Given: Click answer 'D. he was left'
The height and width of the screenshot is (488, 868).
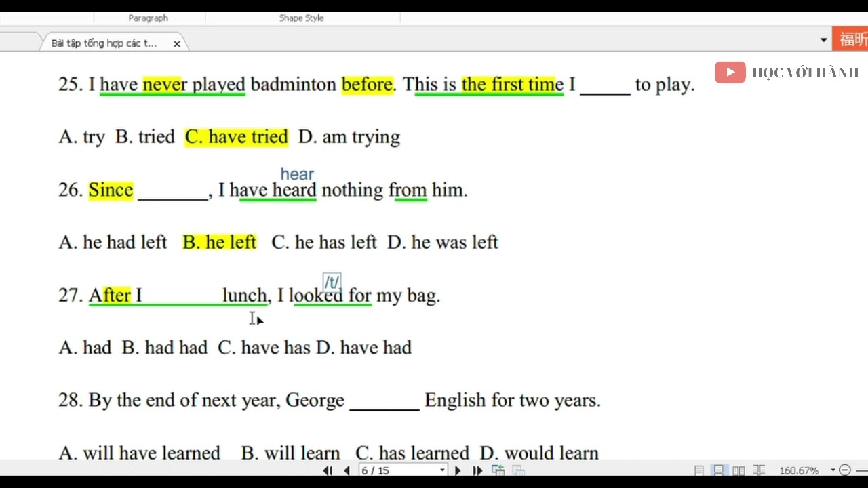Looking at the screenshot, I should pos(443,242).
